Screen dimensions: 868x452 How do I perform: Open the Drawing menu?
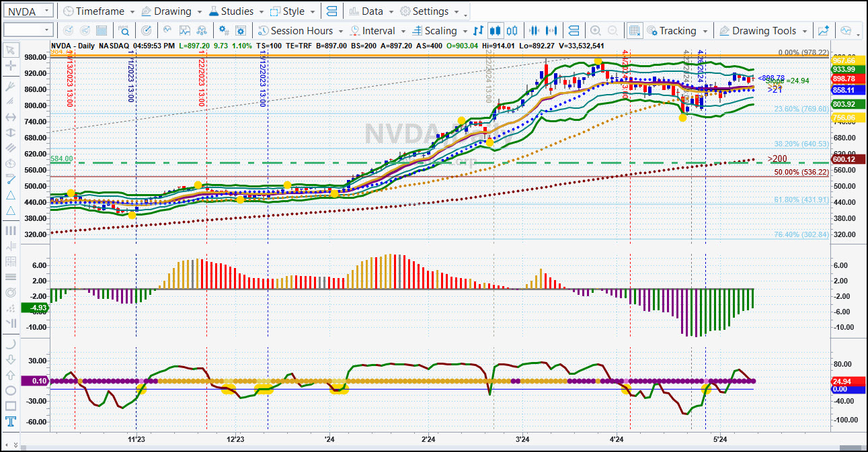[171, 11]
